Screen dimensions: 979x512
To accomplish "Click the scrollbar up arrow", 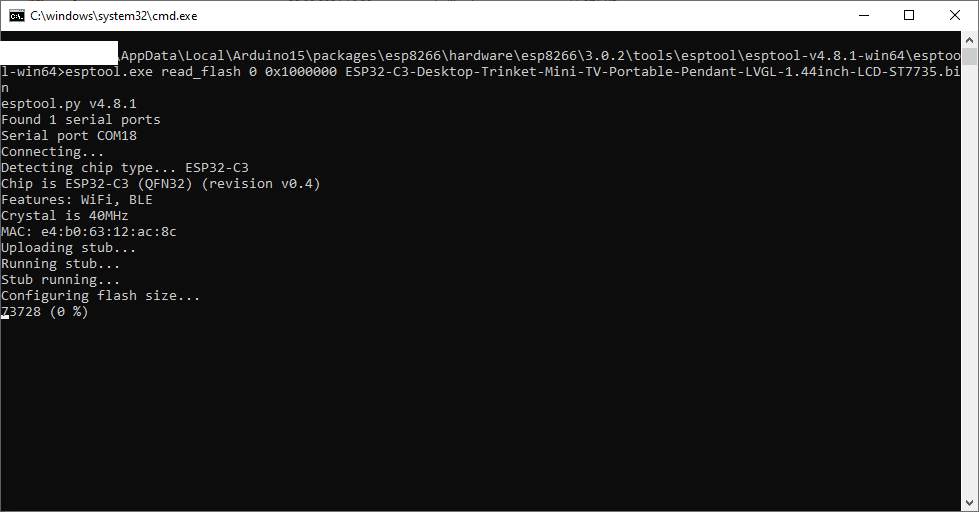I will 969,40.
